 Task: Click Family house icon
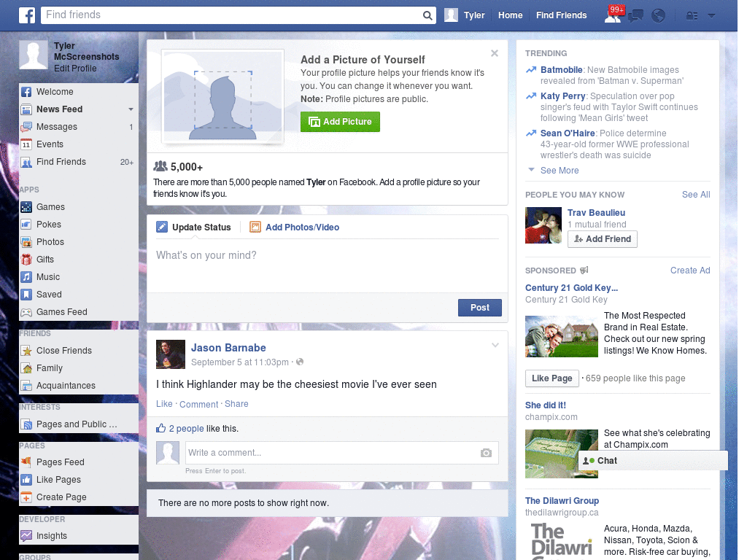click(x=26, y=368)
